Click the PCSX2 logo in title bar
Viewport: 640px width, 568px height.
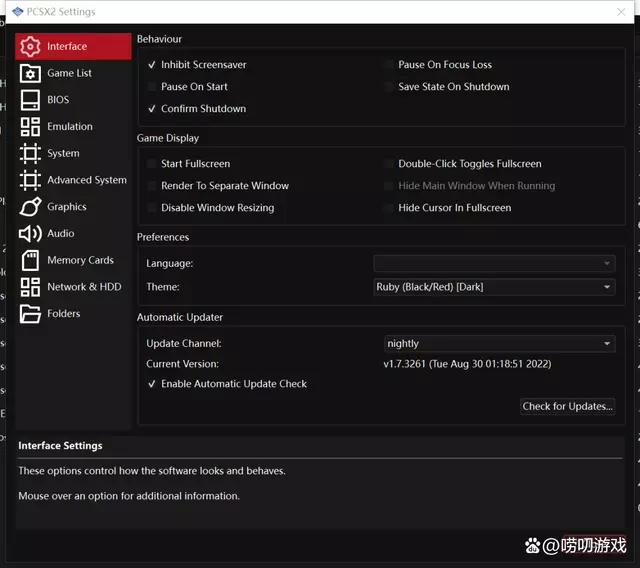(18, 11)
